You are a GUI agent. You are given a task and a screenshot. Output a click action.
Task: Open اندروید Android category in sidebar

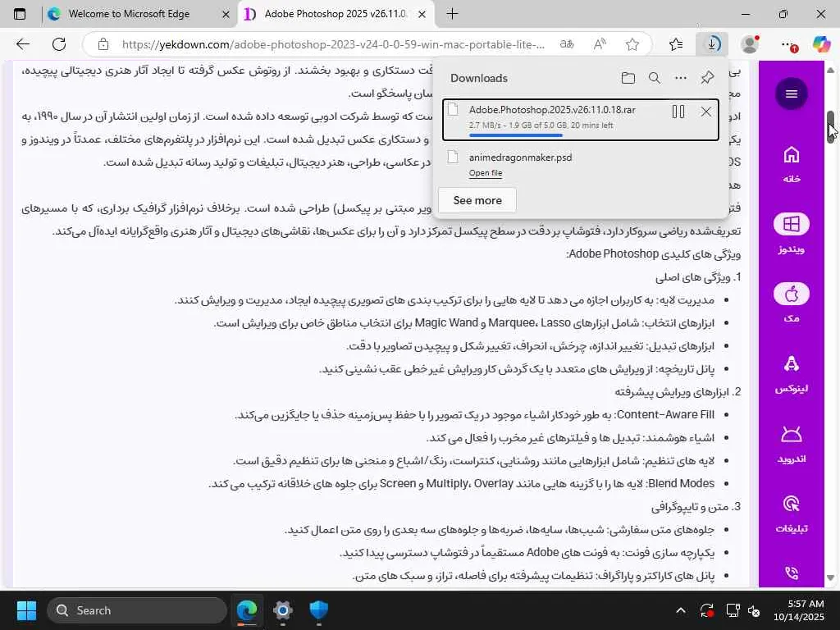click(x=792, y=444)
